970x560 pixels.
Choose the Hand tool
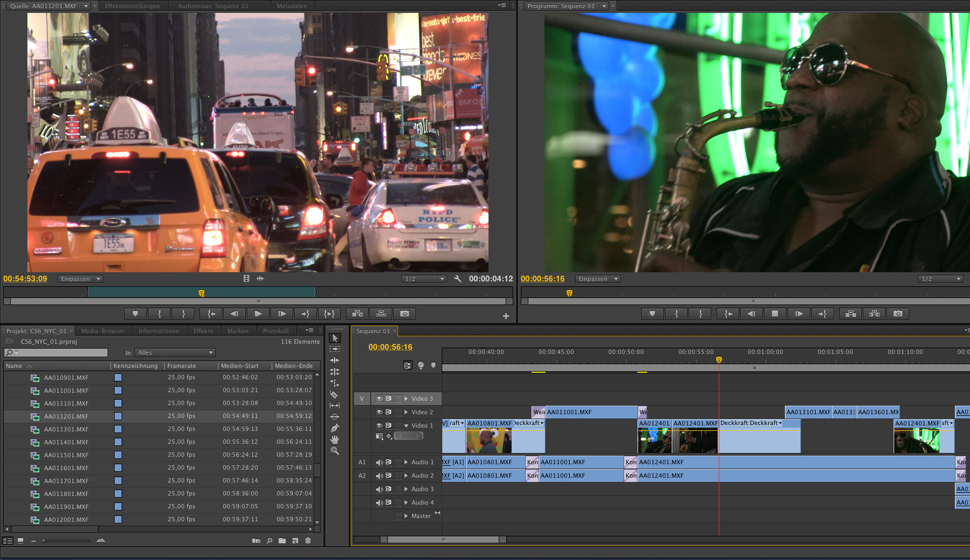(335, 440)
